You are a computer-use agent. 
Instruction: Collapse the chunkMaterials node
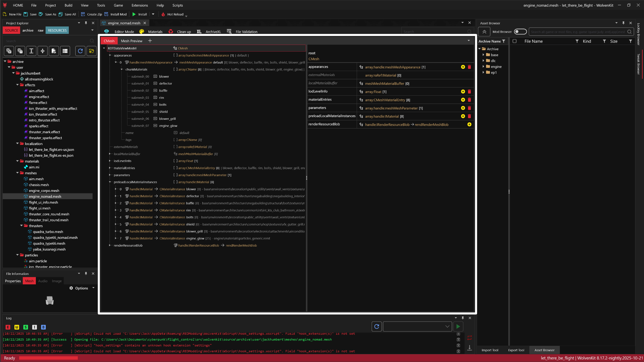(122, 70)
